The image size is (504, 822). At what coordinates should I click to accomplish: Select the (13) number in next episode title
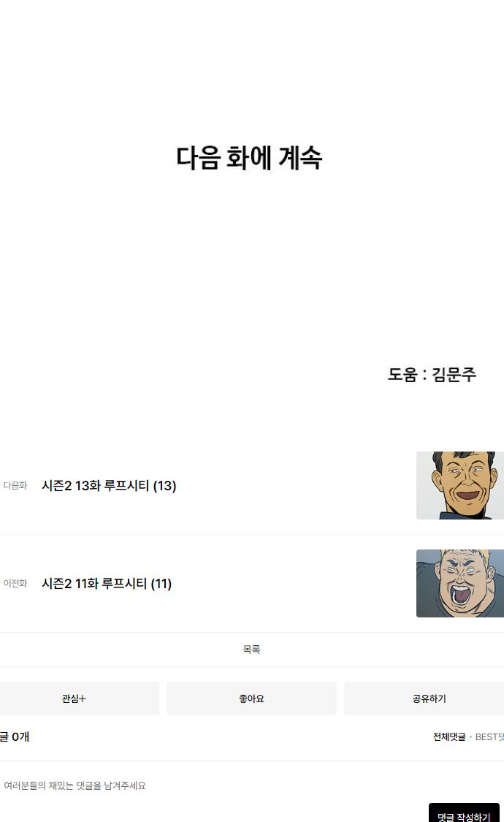[164, 485]
